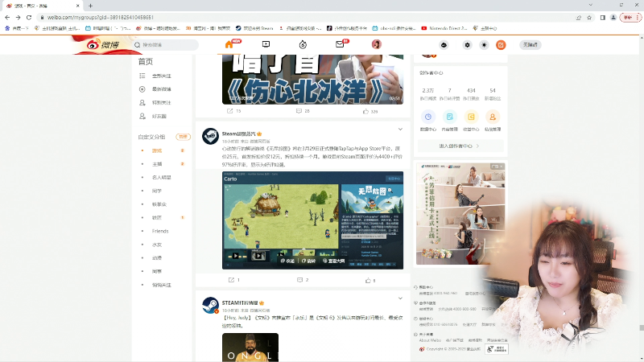Image resolution: width=644 pixels, height=362 pixels.
Task: Click About Weibo footer link
Action: 430,340
